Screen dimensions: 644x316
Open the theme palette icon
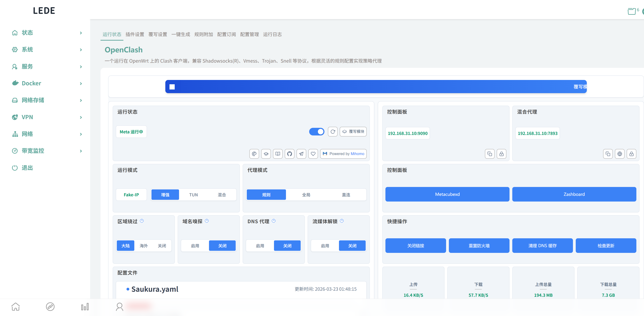(254, 154)
